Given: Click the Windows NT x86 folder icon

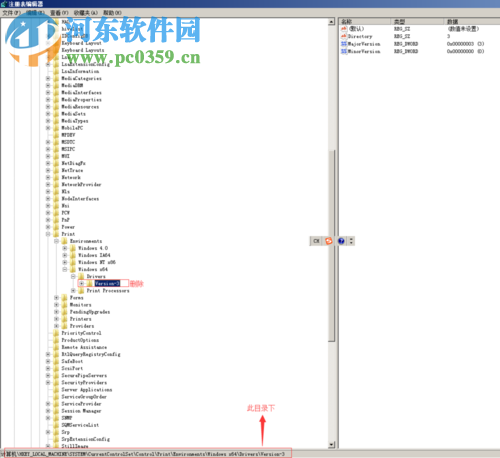Looking at the screenshot, I should click(x=73, y=262).
